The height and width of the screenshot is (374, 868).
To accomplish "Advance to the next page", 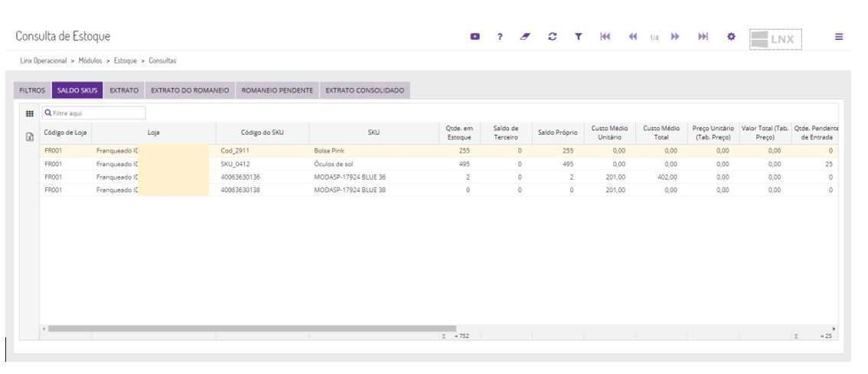I will (x=676, y=37).
